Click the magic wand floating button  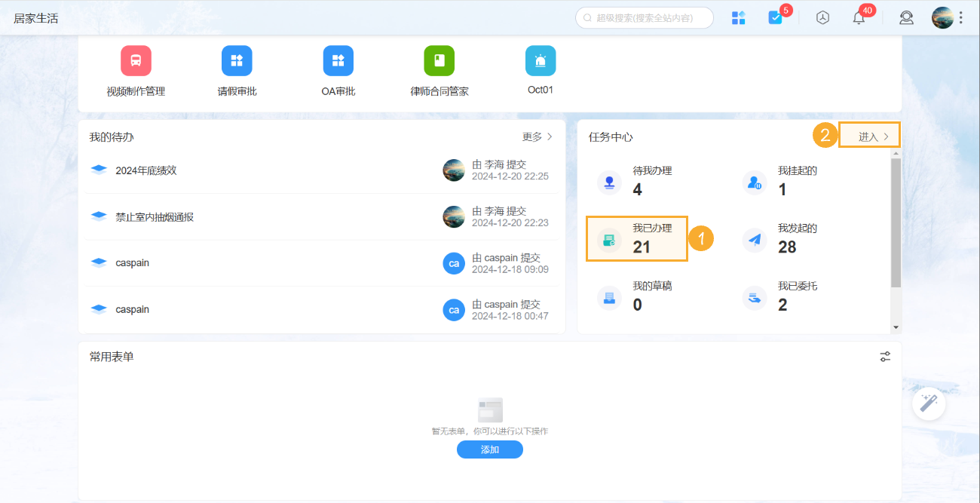click(x=929, y=403)
